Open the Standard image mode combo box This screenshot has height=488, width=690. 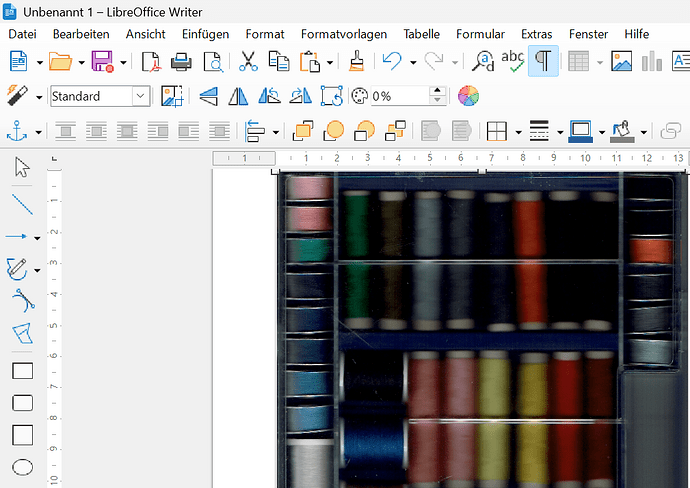click(100, 96)
